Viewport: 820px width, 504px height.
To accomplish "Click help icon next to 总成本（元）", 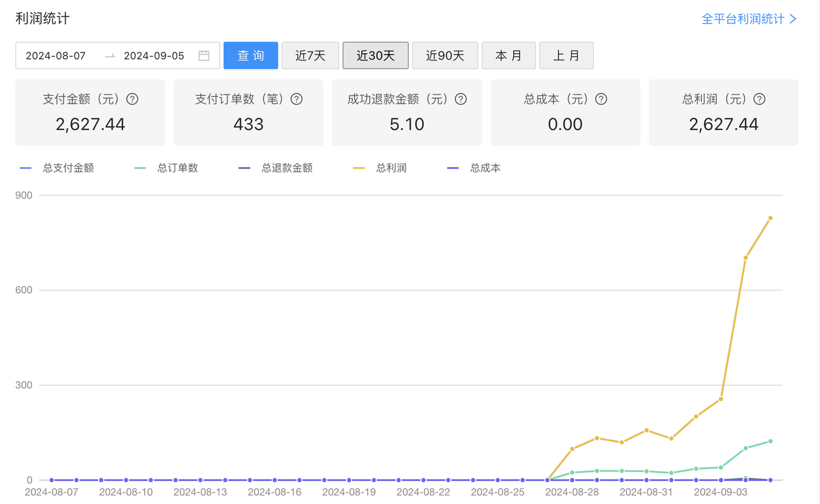I will (601, 99).
